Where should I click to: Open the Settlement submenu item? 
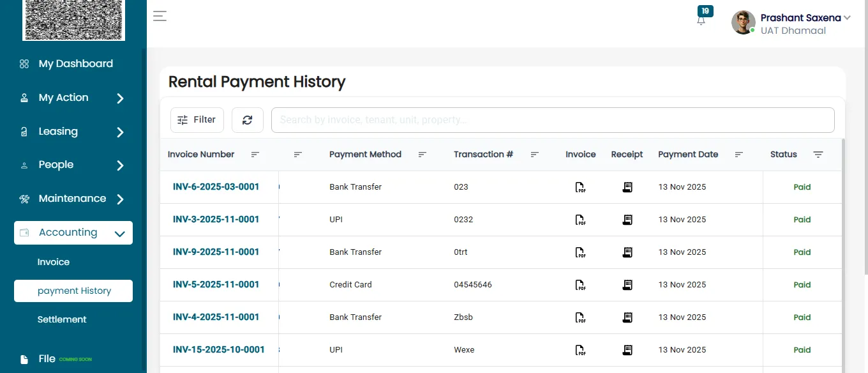[x=62, y=319]
